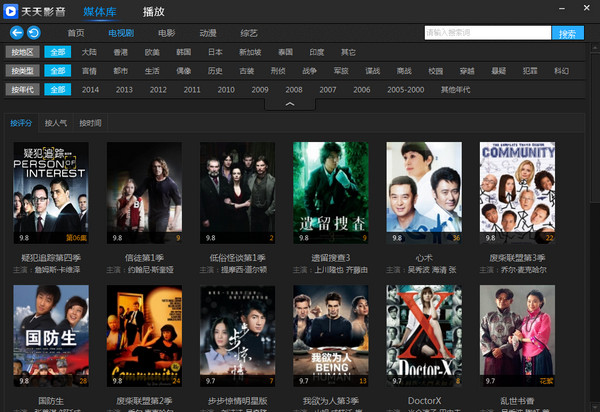Open the Community season 3 poster
Viewport: 600px width, 412px height.
[x=517, y=193]
